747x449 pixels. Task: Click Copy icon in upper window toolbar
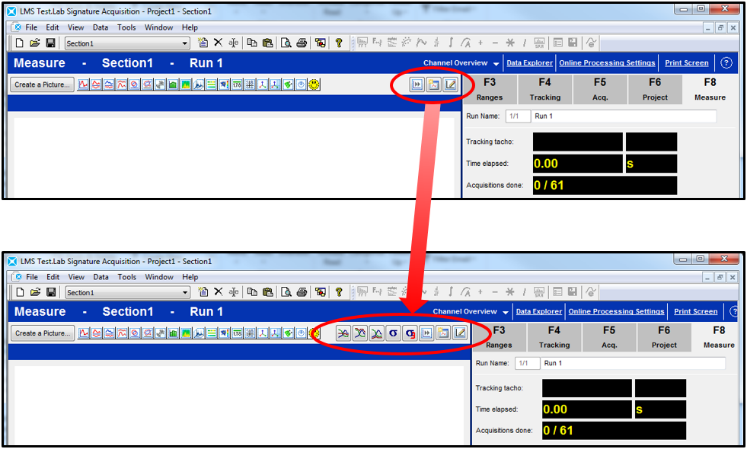(252, 43)
